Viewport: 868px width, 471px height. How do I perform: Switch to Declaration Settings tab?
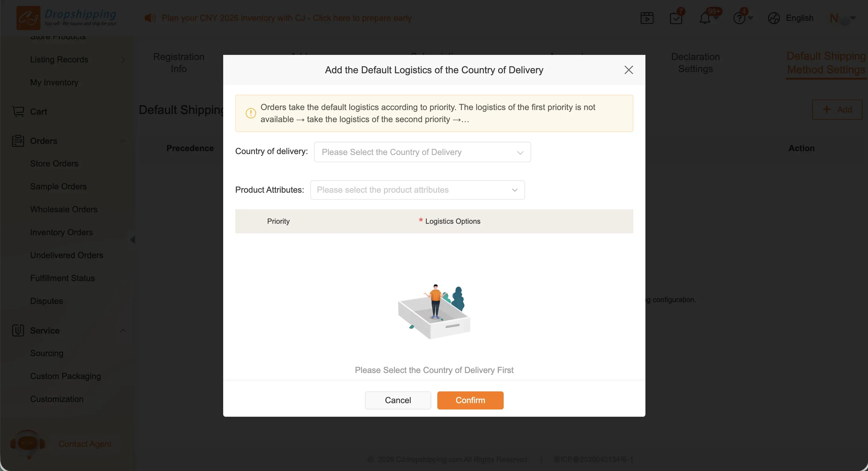pyautogui.click(x=695, y=63)
